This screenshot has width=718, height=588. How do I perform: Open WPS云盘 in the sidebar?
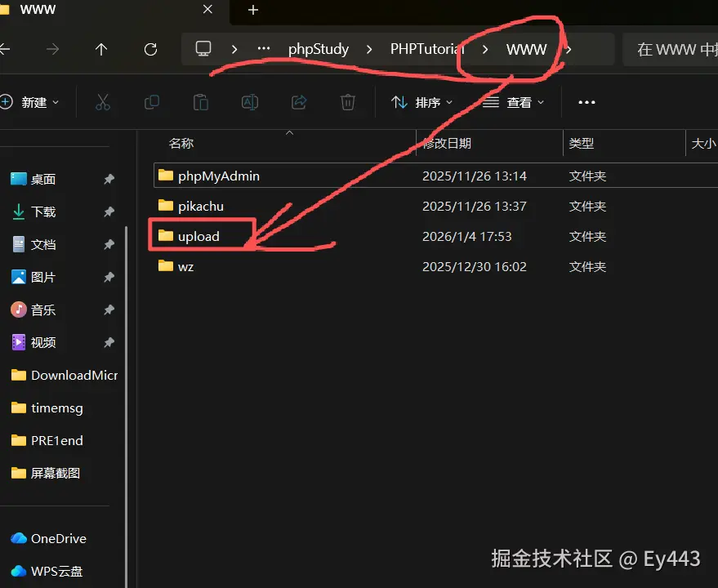pos(47,571)
